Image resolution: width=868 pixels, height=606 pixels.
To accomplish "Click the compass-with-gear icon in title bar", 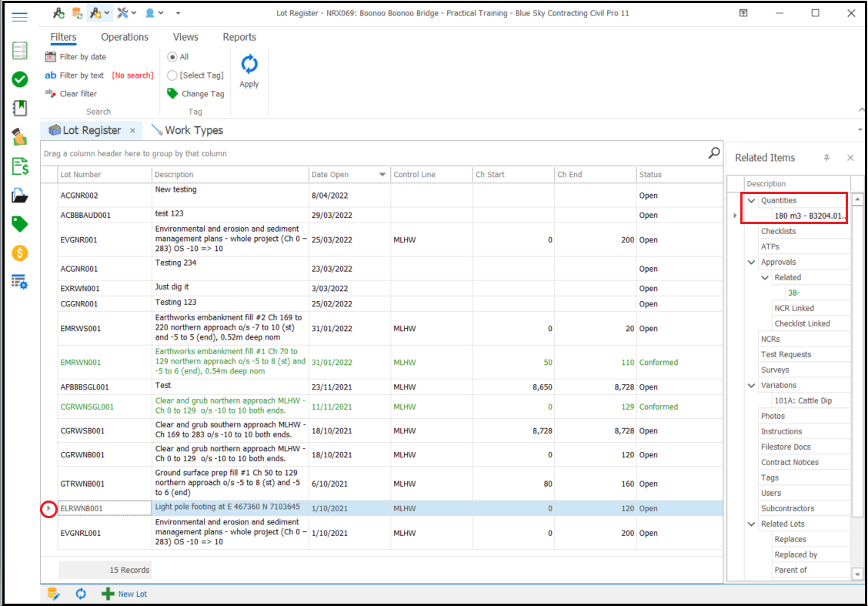I will [95, 13].
